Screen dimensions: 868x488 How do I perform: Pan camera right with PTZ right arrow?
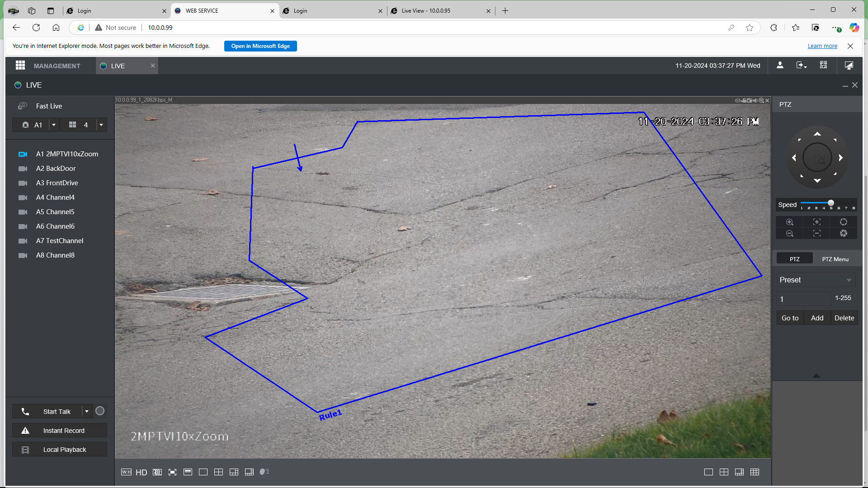tap(840, 158)
